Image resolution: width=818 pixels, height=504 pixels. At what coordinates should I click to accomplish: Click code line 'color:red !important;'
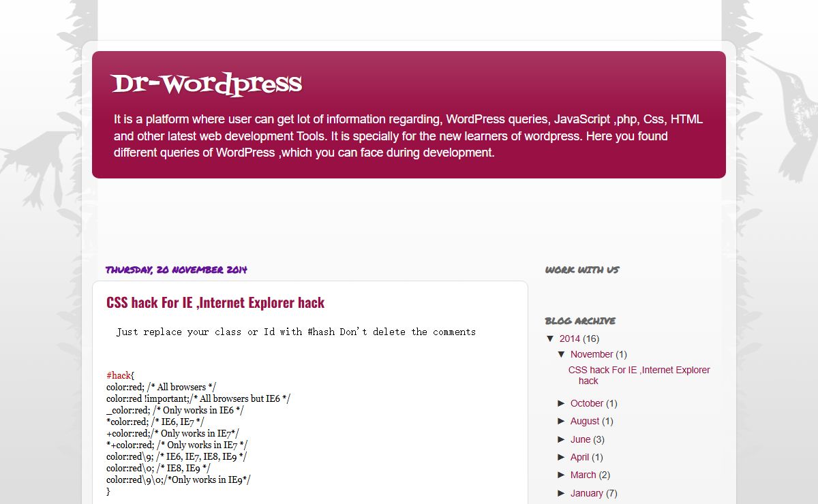(198, 398)
